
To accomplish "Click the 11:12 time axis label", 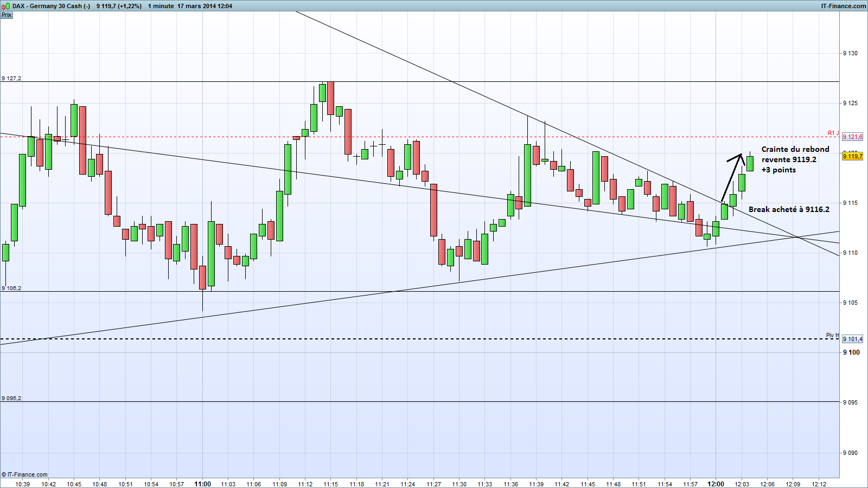I will (x=305, y=484).
